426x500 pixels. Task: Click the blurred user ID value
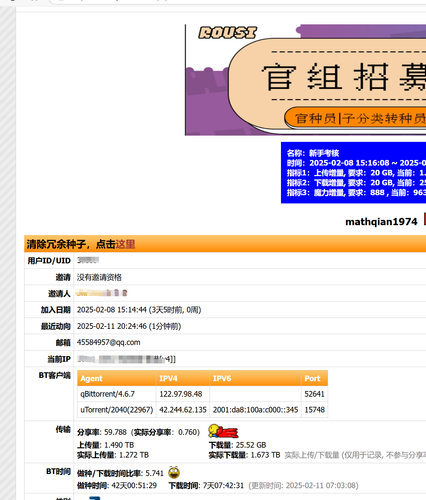[x=88, y=260]
